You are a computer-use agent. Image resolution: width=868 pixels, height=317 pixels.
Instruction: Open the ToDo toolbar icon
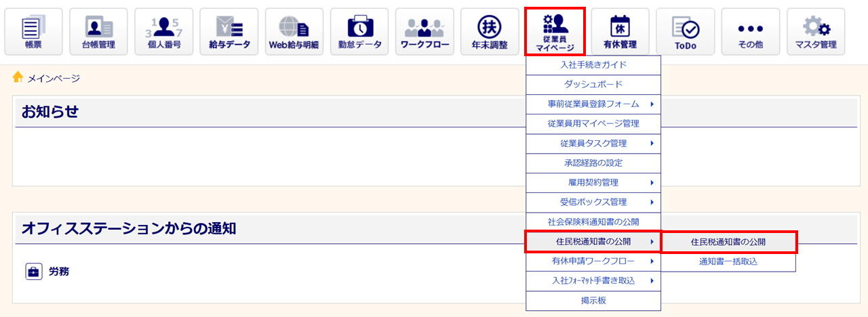click(684, 32)
